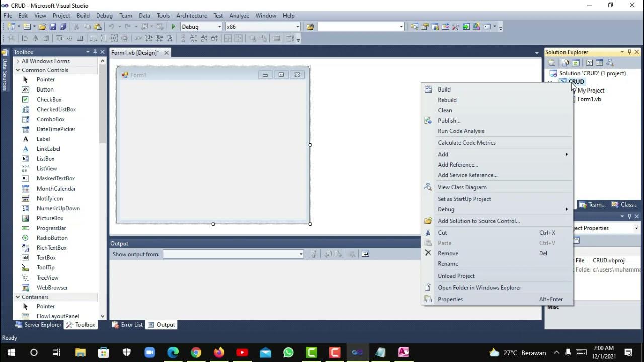Select the MonthCalendar control in Toolbox
The width and height of the screenshot is (644, 362).
[x=55, y=189]
